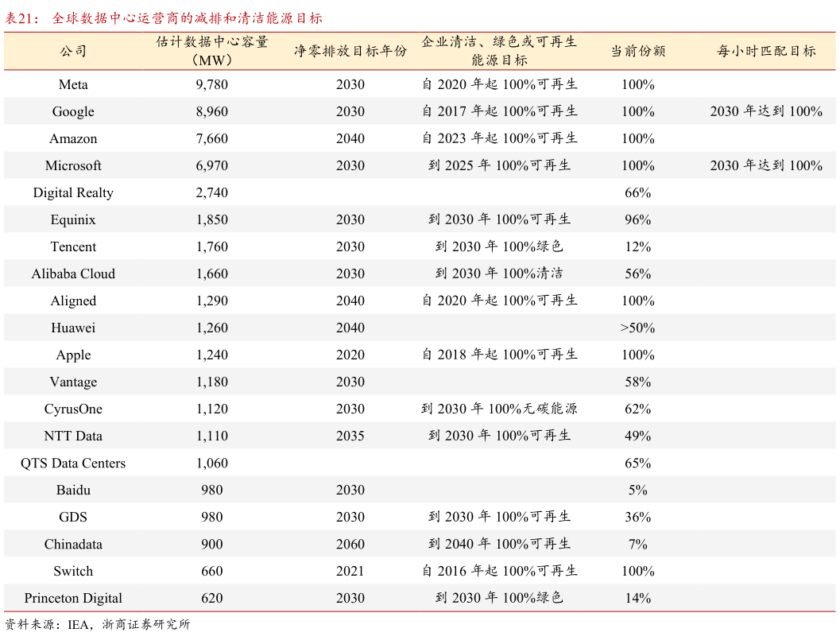Image resolution: width=840 pixels, height=644 pixels.
Task: Click the GDS company name
Action: click(x=73, y=517)
